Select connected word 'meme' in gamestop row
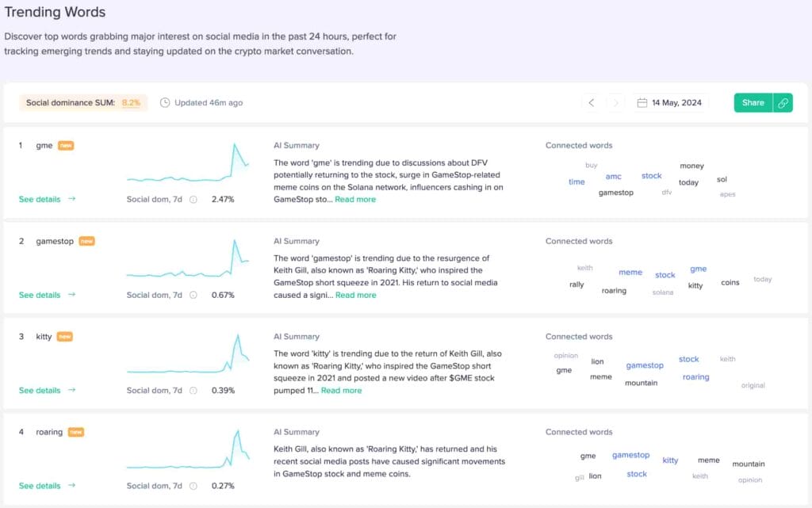The height and width of the screenshot is (508, 812). pos(630,273)
